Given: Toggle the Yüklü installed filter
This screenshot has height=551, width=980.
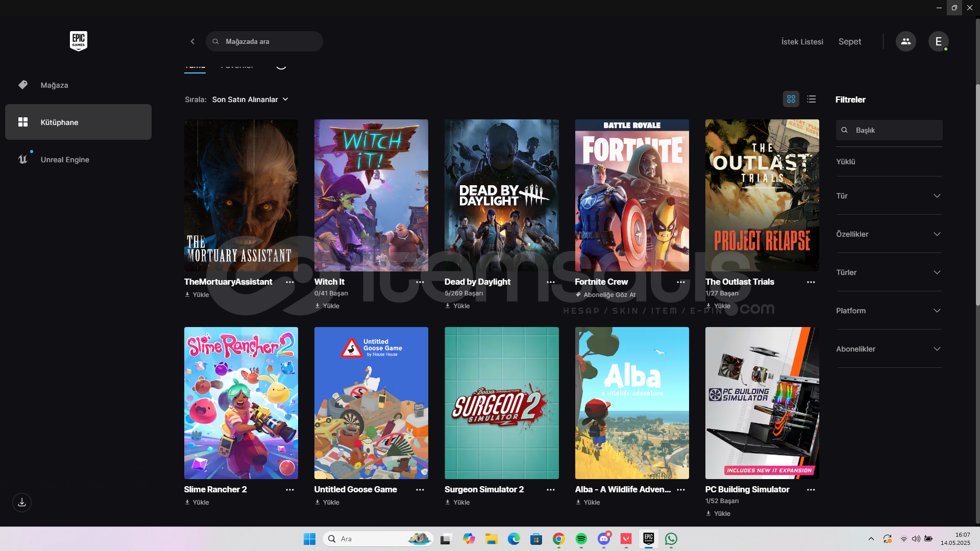Looking at the screenshot, I should click(x=846, y=162).
